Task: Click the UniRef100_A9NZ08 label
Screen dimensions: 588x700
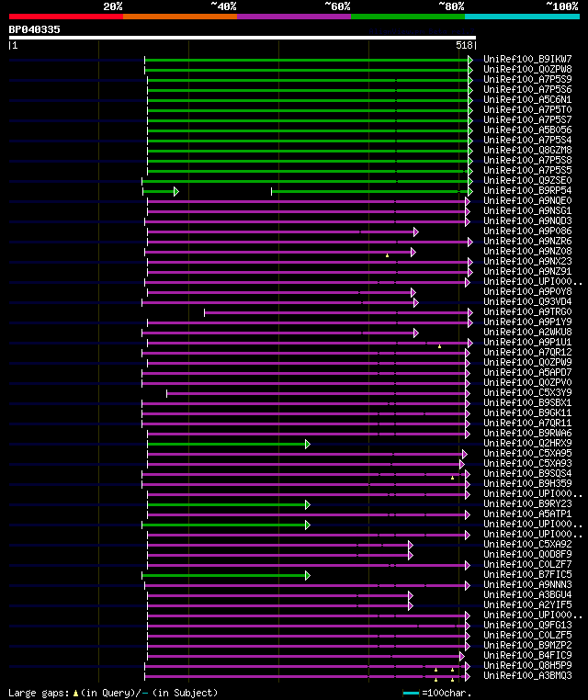Action: tap(527, 252)
